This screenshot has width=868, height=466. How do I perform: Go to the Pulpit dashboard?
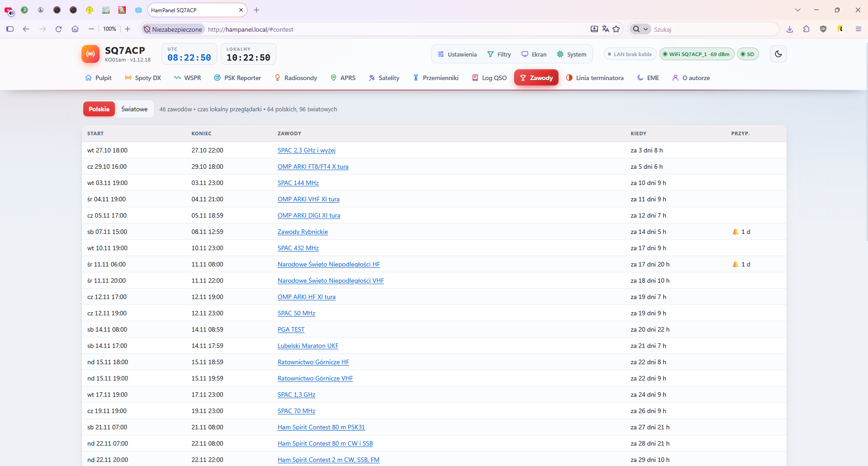pyautogui.click(x=98, y=78)
